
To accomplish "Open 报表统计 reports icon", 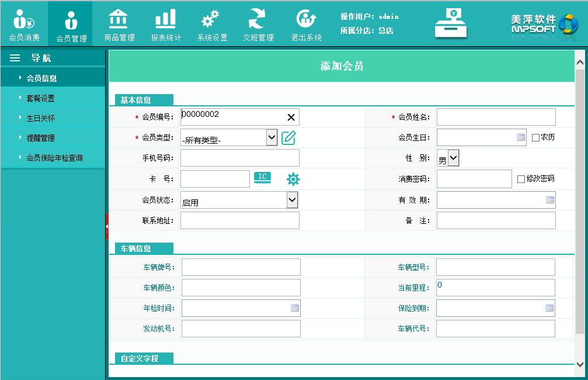I will (166, 25).
